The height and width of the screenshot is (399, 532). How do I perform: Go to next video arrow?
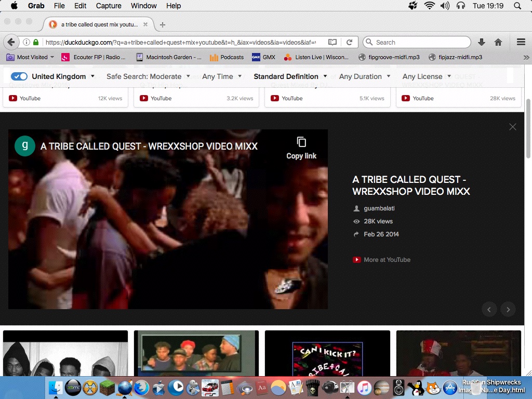[x=508, y=310]
